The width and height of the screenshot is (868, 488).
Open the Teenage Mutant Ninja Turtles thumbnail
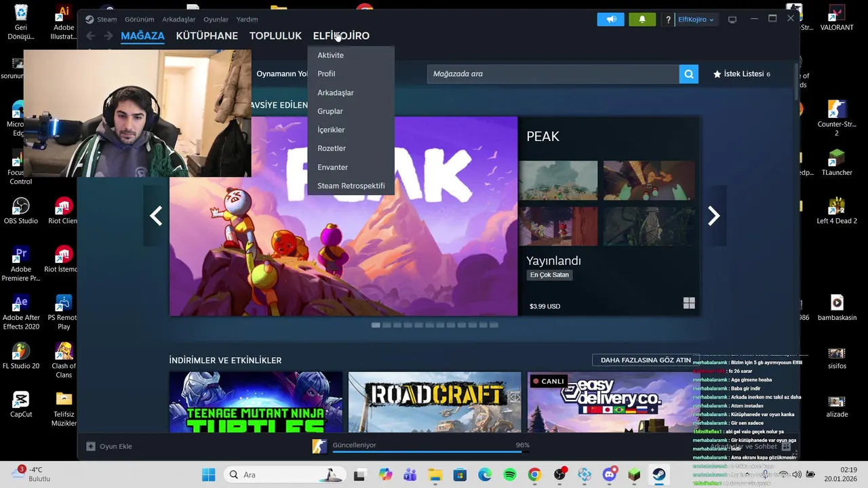coord(256,402)
